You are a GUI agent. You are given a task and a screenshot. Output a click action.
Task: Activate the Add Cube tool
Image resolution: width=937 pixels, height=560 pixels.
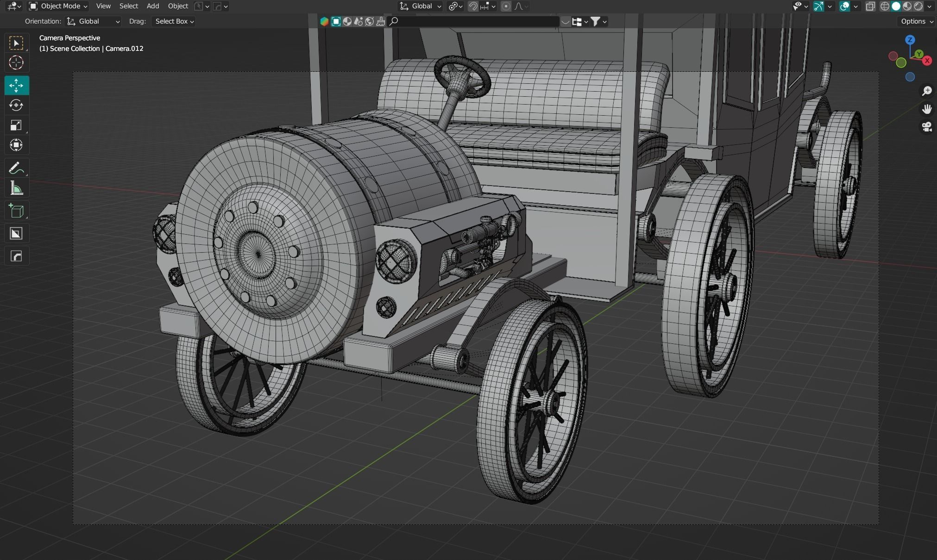(x=16, y=211)
